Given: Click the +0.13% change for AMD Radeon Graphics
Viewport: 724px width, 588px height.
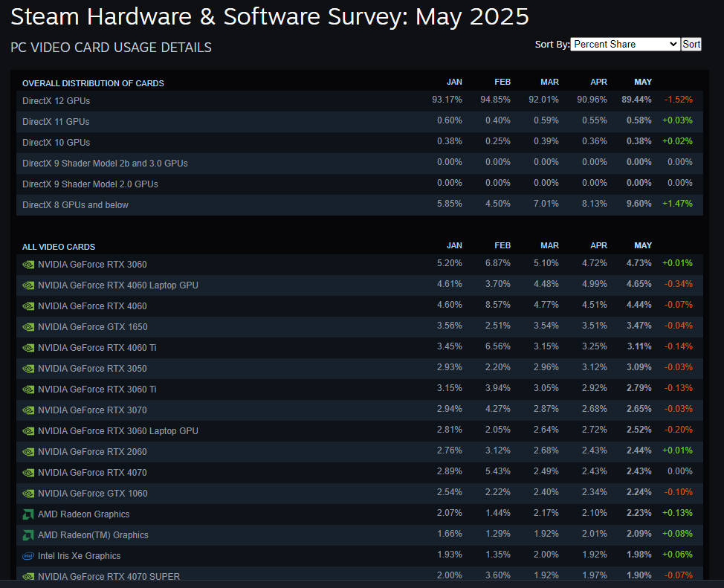Looking at the screenshot, I should tap(677, 513).
